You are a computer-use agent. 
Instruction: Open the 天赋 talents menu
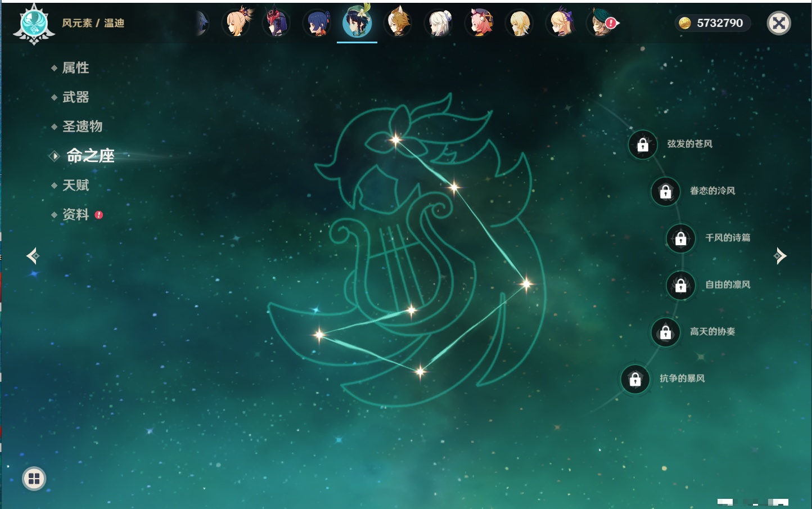(75, 185)
